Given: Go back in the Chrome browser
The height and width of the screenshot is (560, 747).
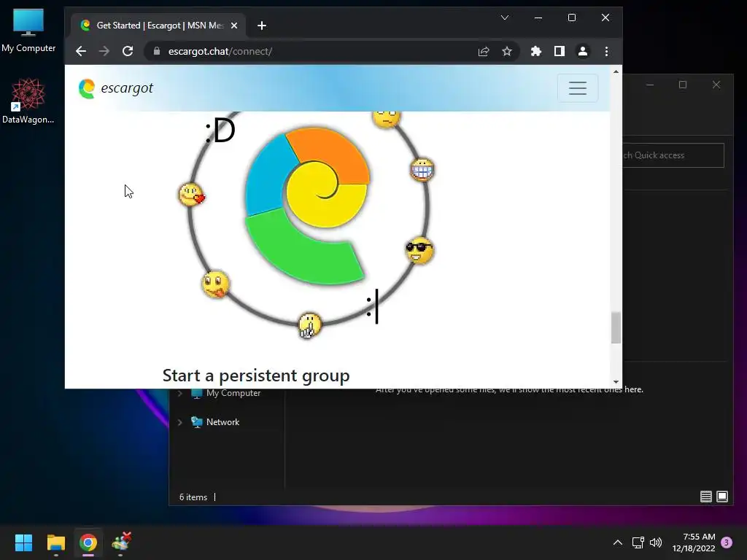Looking at the screenshot, I should pyautogui.click(x=81, y=52).
